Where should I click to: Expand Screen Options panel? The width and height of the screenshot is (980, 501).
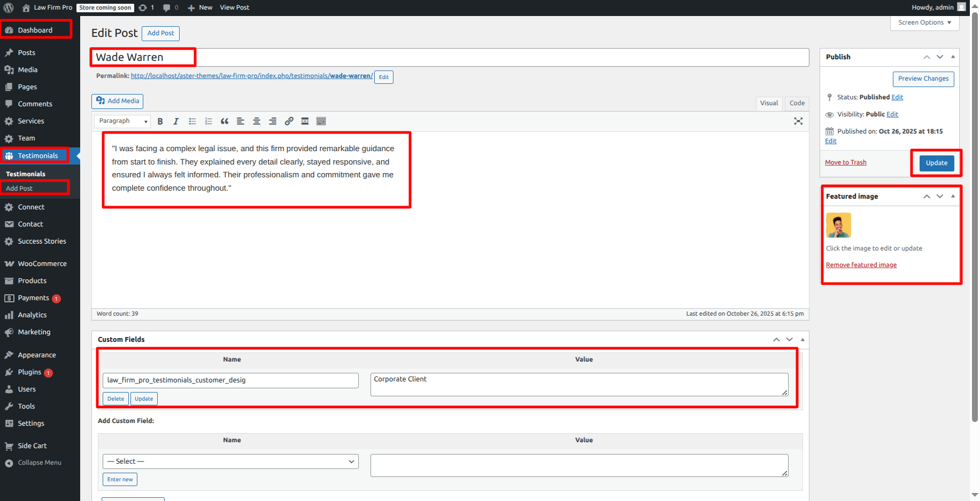pos(924,22)
